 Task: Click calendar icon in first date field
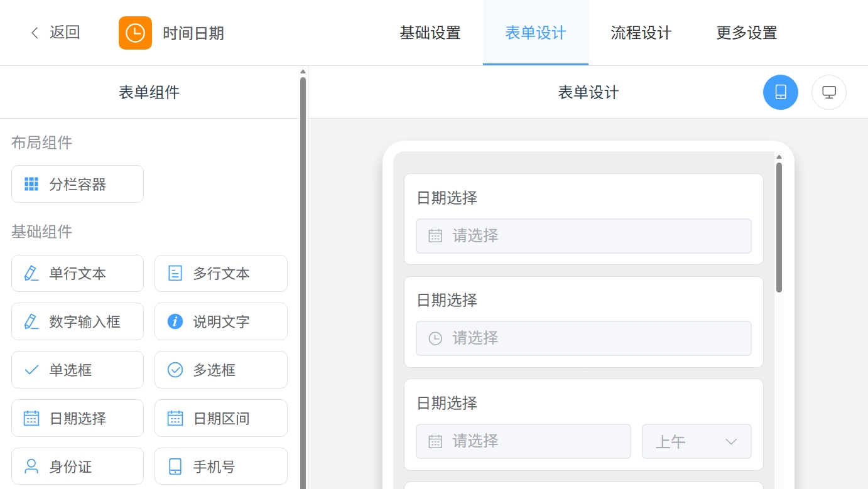click(435, 236)
